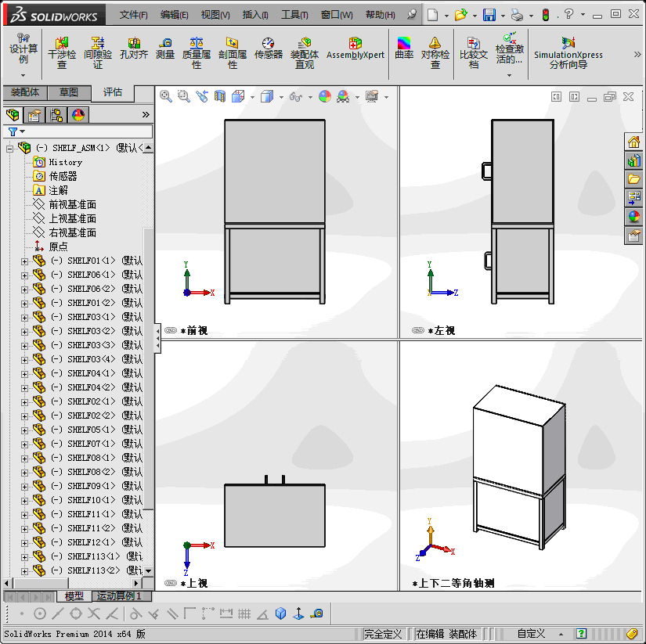This screenshot has height=644, width=646.
Task: Click Zoom to Fit in view toolbar
Action: [x=166, y=96]
